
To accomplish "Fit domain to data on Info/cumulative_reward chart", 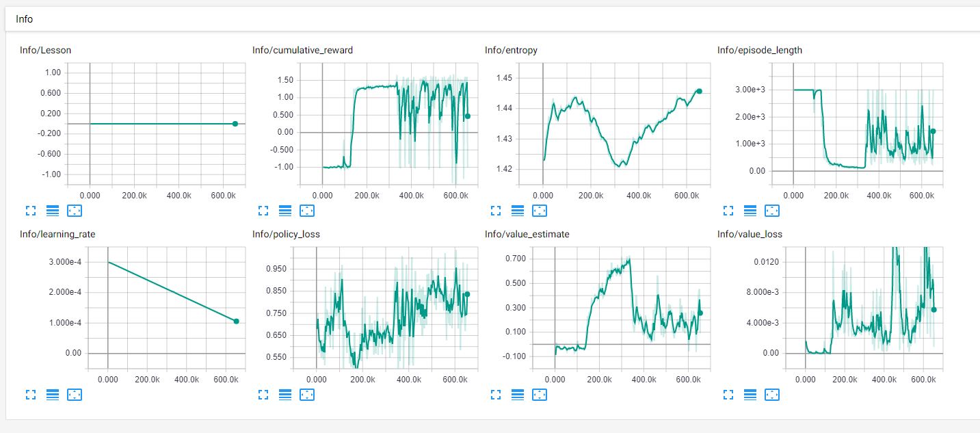I will click(x=307, y=211).
